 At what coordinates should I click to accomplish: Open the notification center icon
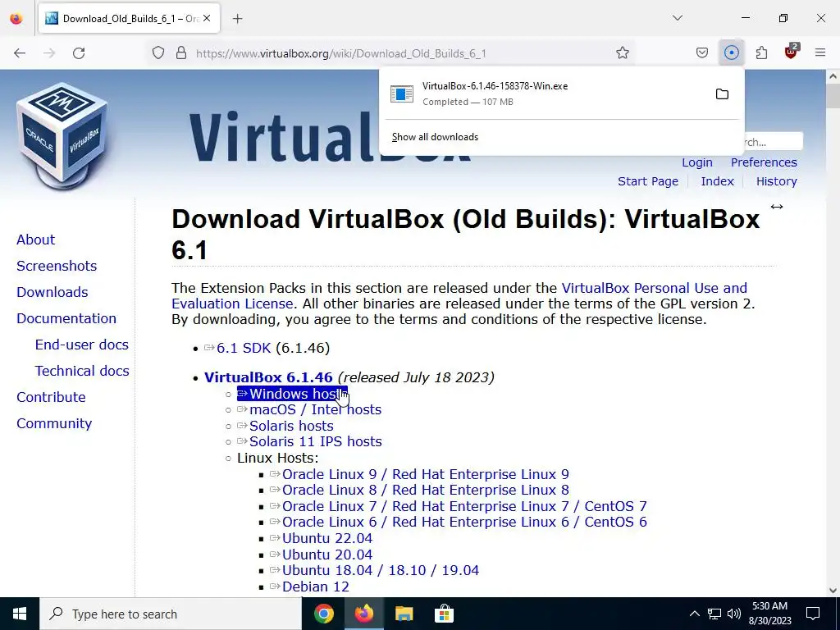coord(813,614)
